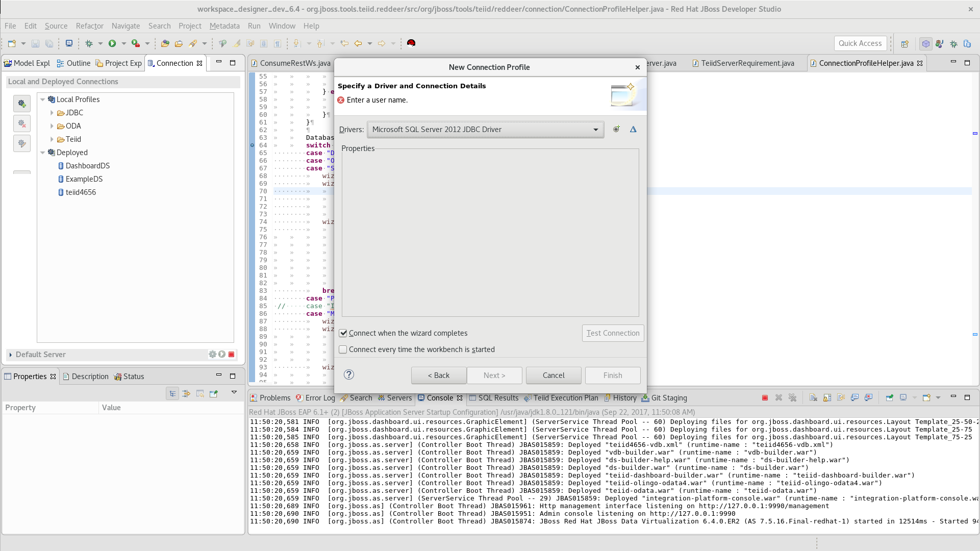The image size is (980, 551).
Task: Click the new driver definition icon
Action: (616, 130)
